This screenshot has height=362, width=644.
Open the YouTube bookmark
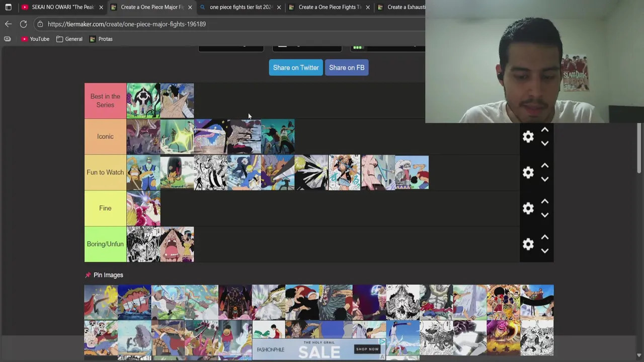35,39
